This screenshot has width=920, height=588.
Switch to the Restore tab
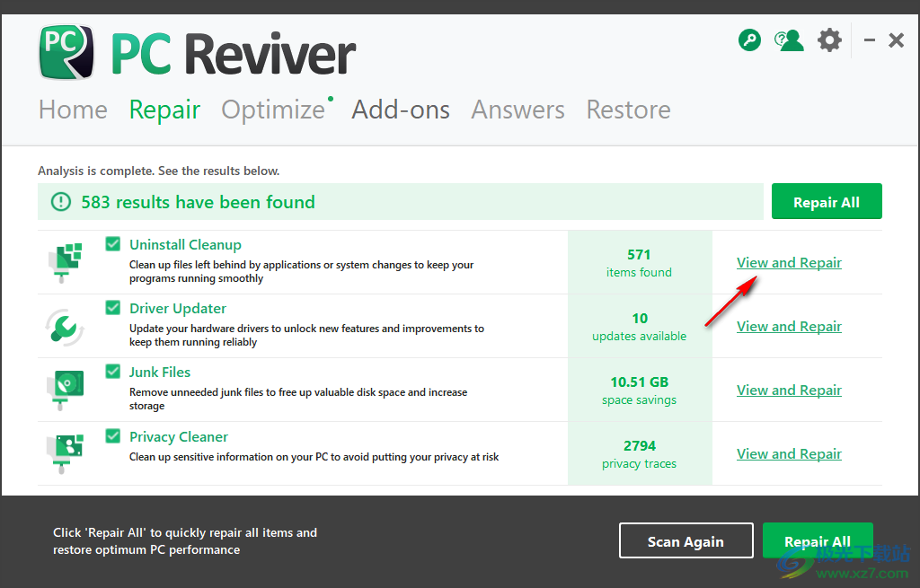coord(628,110)
